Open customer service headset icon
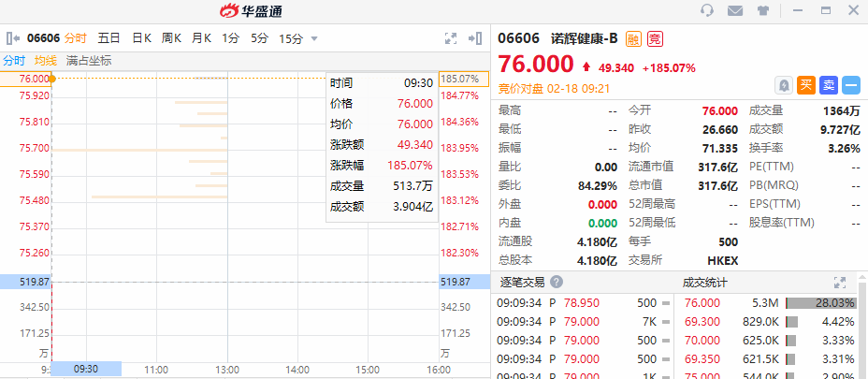This screenshot has width=868, height=379. click(707, 10)
